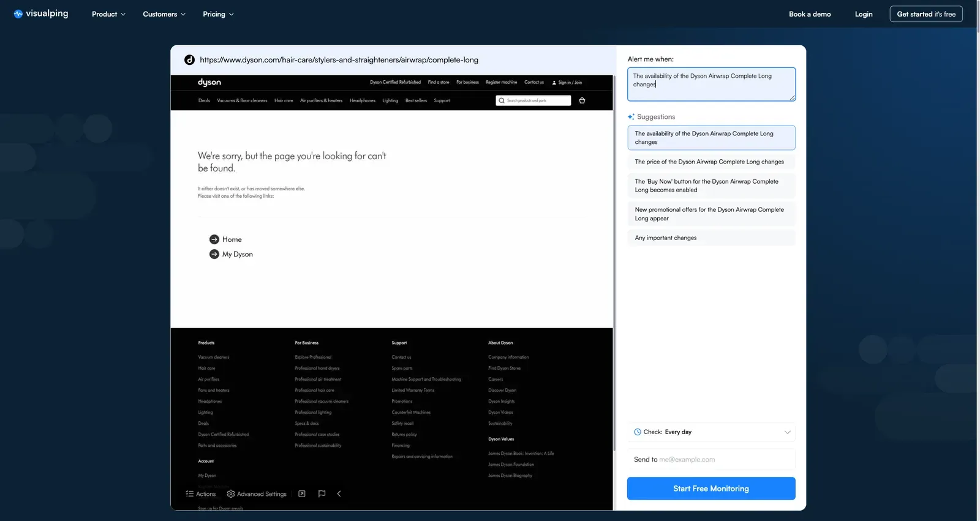The width and height of the screenshot is (980, 521).
Task: Click Vacuum cleaners footer link
Action: click(214, 358)
